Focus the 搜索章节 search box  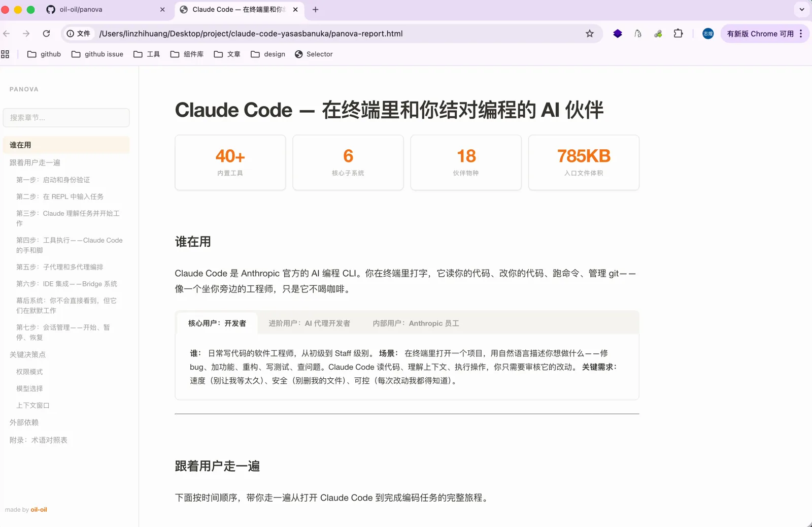[66, 117]
